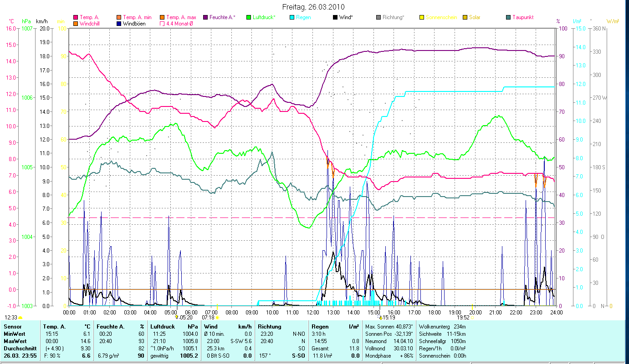The height and width of the screenshot is (364, 629).
Task: Click the °C axis unit label above chart
Action: pyautogui.click(x=11, y=21)
